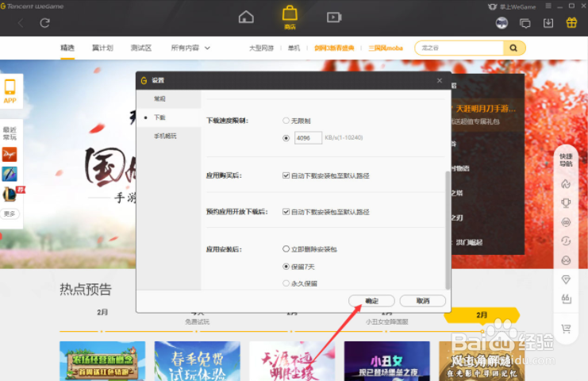Image resolution: width=588 pixels, height=381 pixels.
Task: Open the video/live stream icon
Action: pos(334,17)
